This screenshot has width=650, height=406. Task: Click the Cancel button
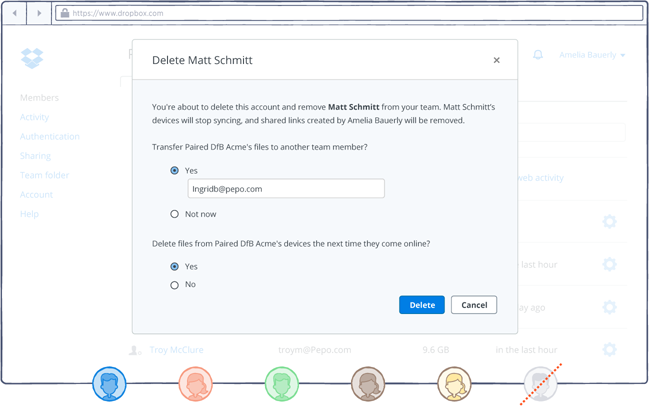(474, 305)
